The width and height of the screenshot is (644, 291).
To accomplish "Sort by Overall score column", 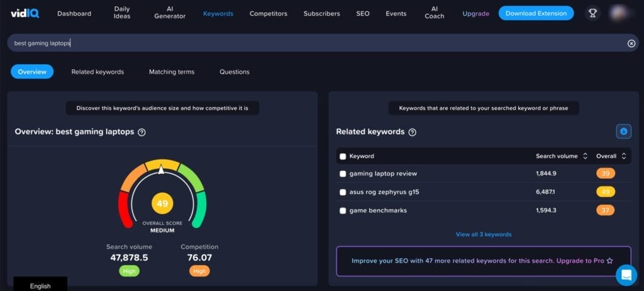I will tap(623, 156).
